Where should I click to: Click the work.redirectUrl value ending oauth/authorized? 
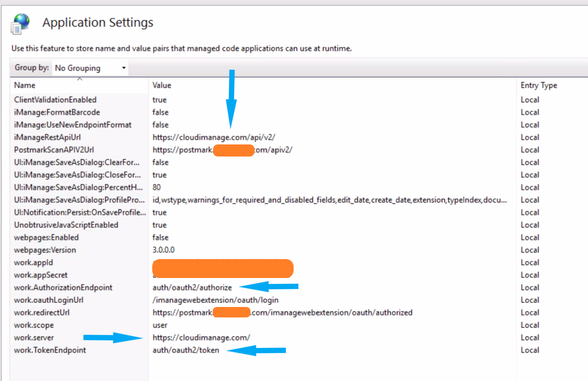tap(282, 312)
